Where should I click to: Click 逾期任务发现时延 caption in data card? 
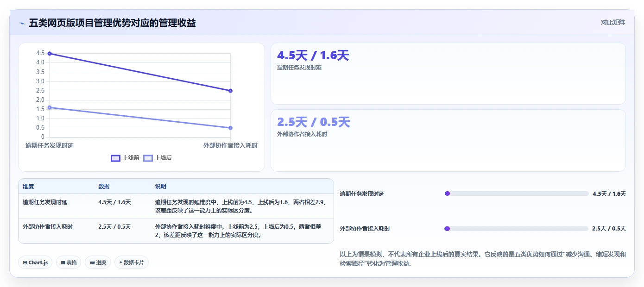299,68
